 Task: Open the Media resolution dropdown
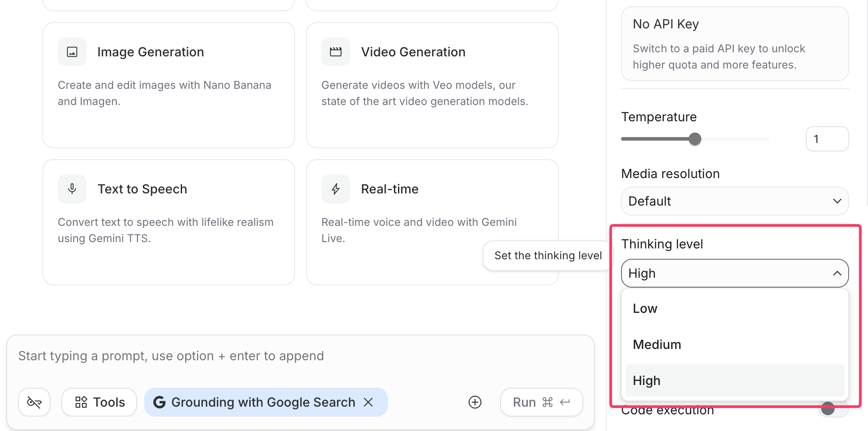pyautogui.click(x=735, y=201)
